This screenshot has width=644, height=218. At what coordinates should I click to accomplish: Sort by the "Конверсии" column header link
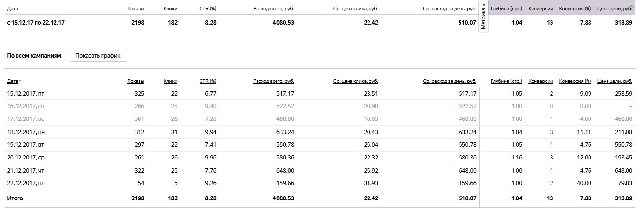pyautogui.click(x=540, y=81)
